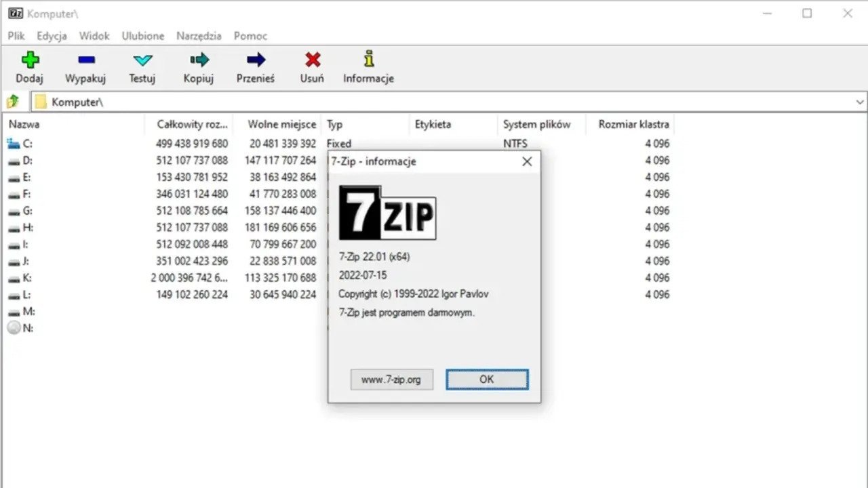Click the Fixed type in C: row
This screenshot has width=868, height=488.
tap(339, 144)
